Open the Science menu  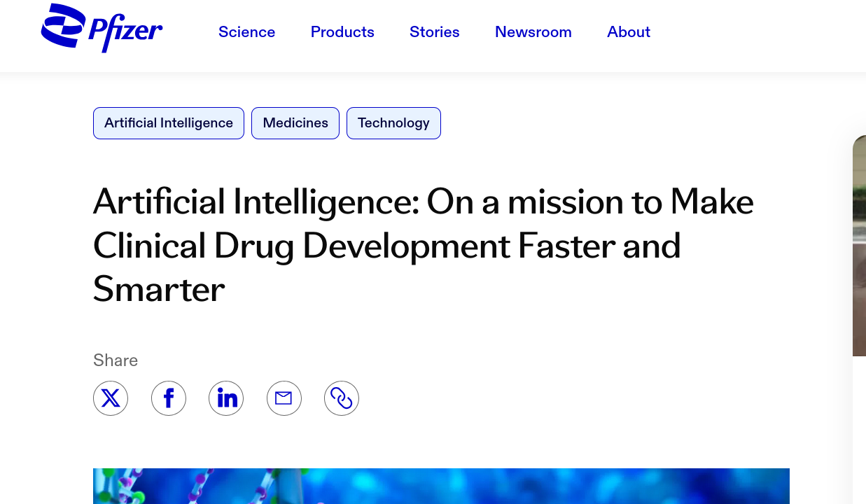point(247,32)
